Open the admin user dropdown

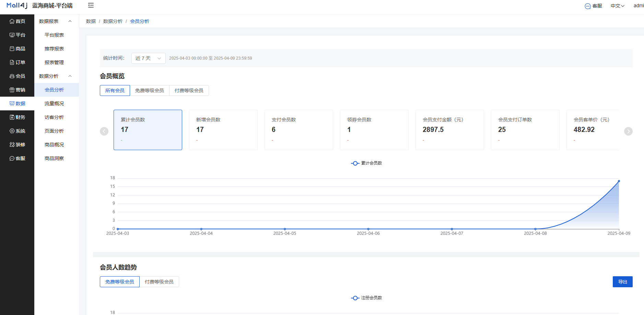pyautogui.click(x=639, y=5)
